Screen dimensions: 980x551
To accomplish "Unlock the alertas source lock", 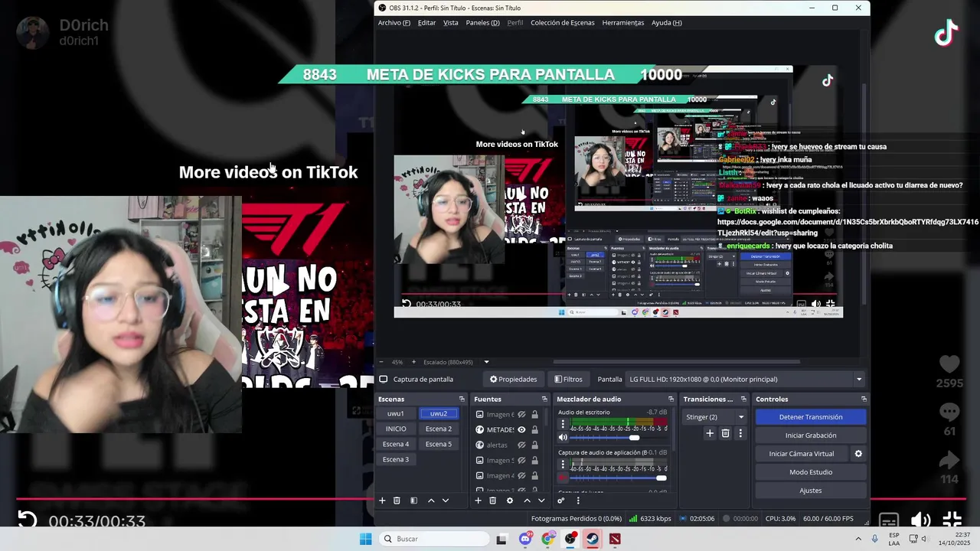I will [534, 445].
